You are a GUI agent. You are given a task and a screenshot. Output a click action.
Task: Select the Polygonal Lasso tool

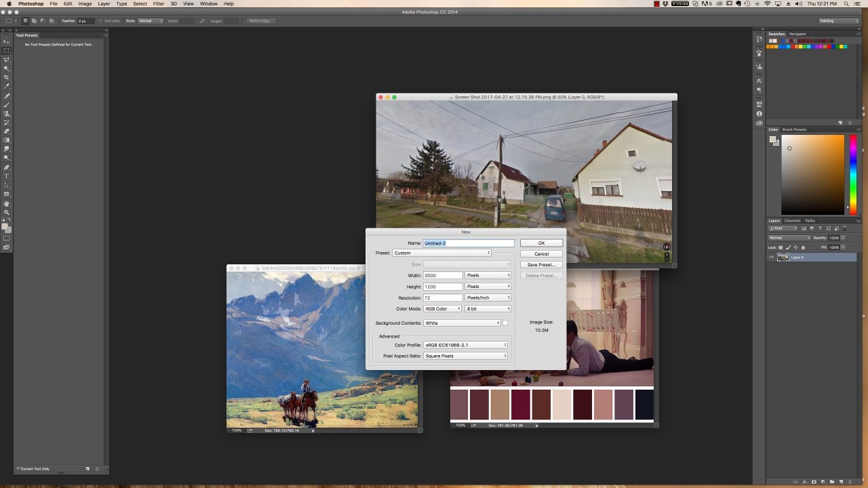pyautogui.click(x=7, y=59)
